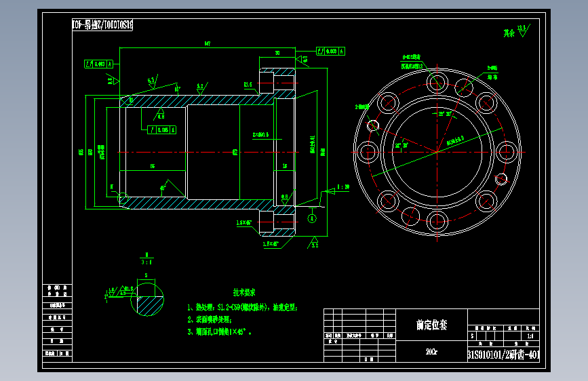Click the 1.5×45° chamfer label near bottom flange corner

click(271, 244)
